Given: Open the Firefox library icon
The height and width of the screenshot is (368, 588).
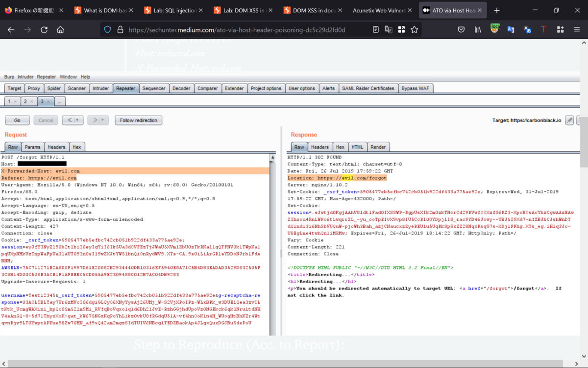Looking at the screenshot, I should (478, 30).
